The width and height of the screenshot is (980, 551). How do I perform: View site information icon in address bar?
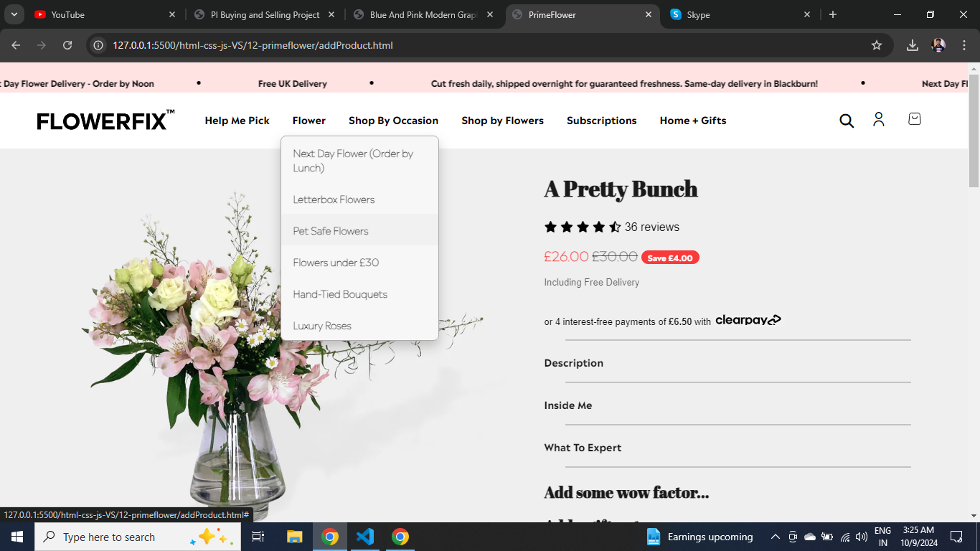pos(99,45)
